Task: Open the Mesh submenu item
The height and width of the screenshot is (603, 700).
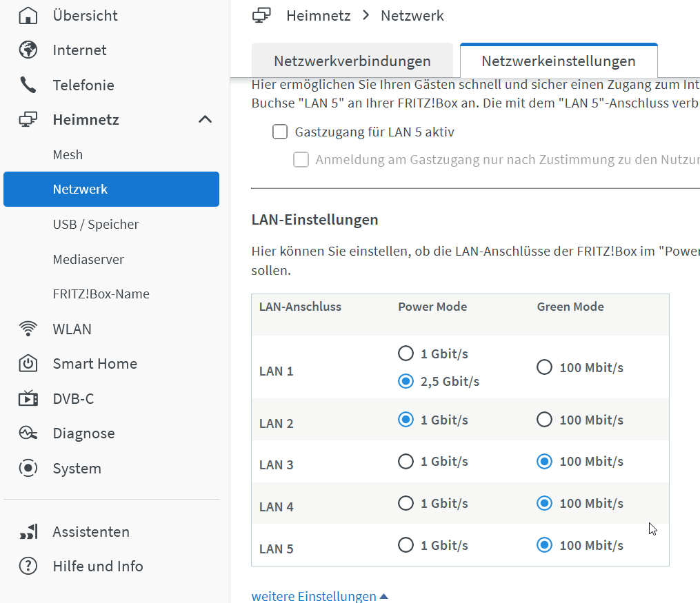Action: click(x=68, y=155)
